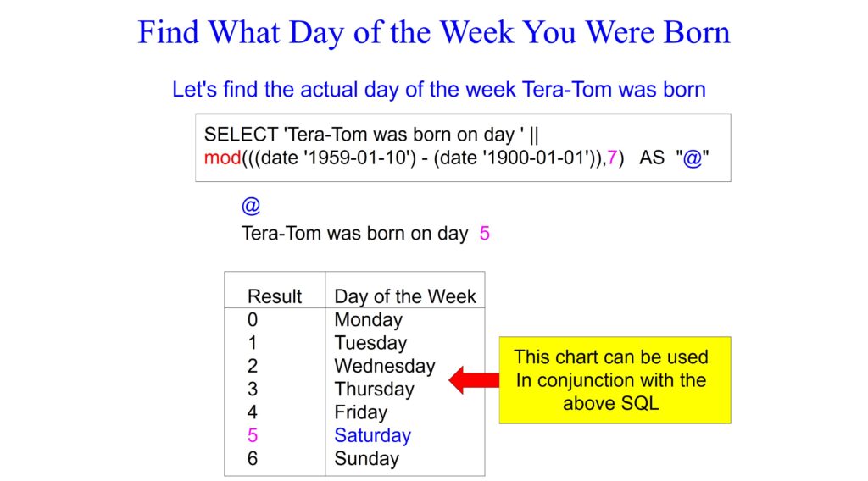Click the red "mod" keyword in SQL

point(221,158)
